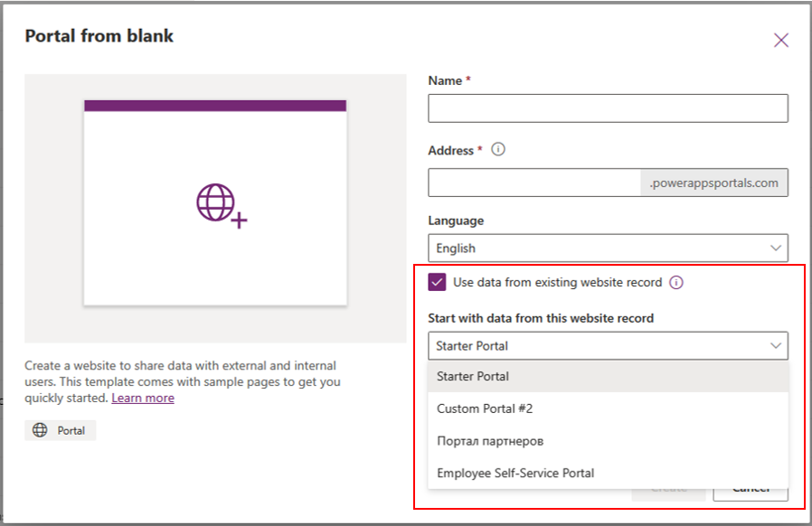Viewport: 812px width, 526px height.
Task: Click inside the Name input field
Action: pyautogui.click(x=608, y=108)
